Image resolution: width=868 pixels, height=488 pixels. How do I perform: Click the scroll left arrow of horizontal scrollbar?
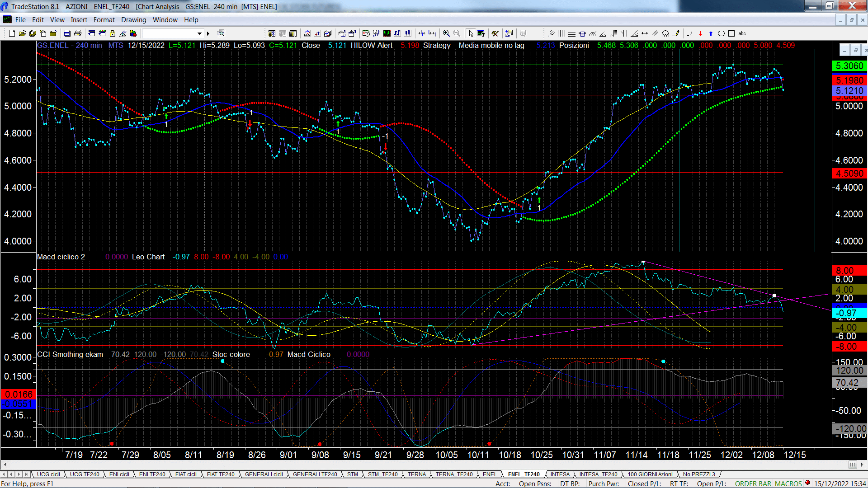(5, 465)
